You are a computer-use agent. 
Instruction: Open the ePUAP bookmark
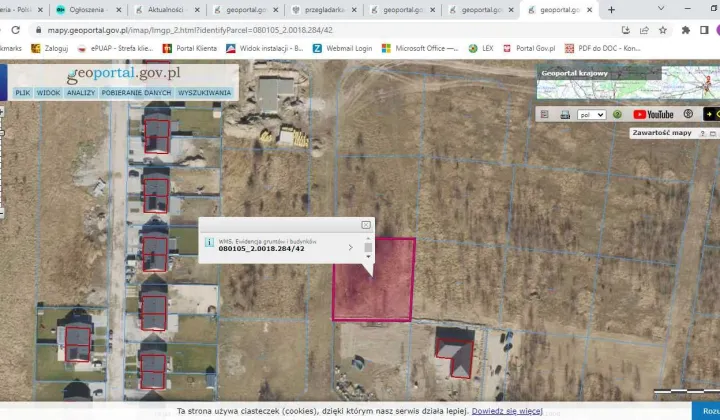coord(115,48)
